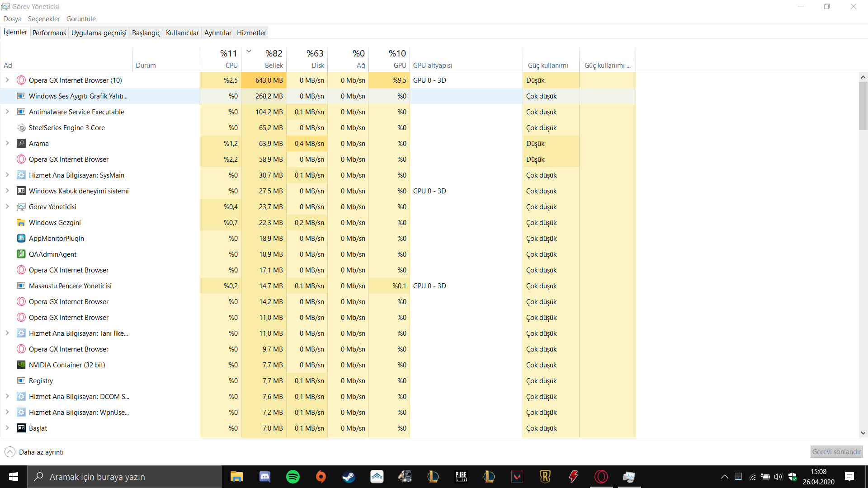Viewport: 868px width, 488px height.
Task: Expand Windows Kabuk deneyimi sistemi
Action: pos(7,191)
